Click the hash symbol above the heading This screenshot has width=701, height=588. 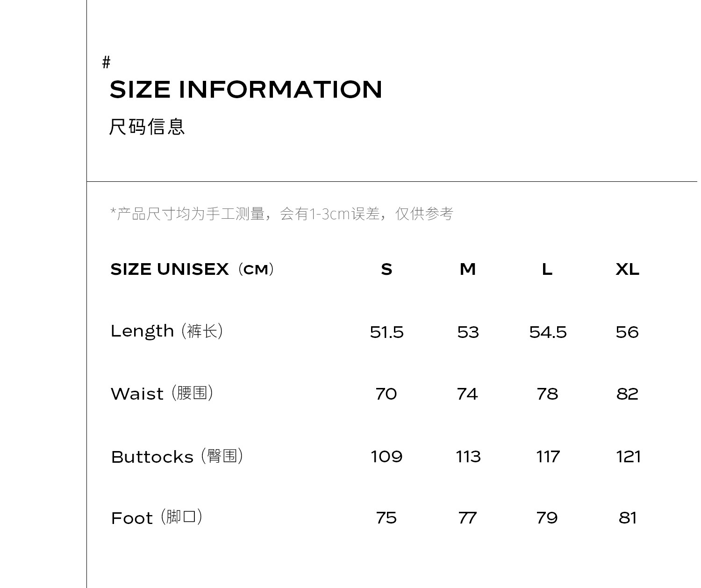click(106, 62)
